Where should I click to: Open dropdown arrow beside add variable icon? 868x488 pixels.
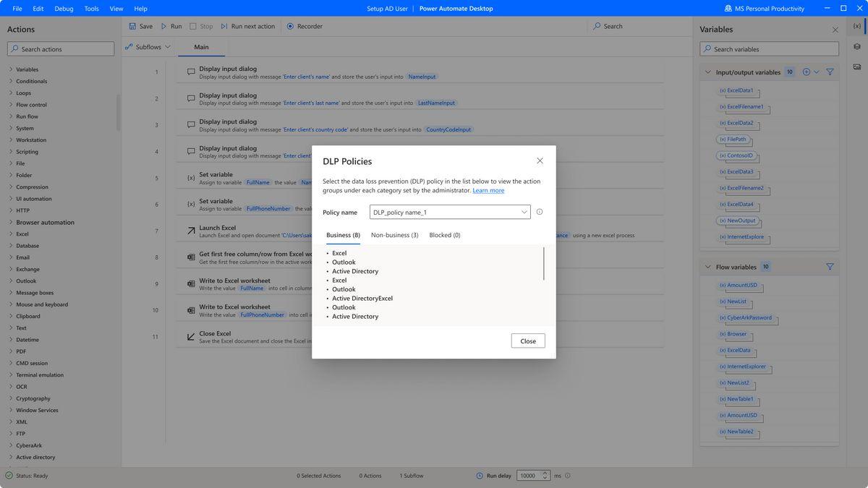(817, 72)
